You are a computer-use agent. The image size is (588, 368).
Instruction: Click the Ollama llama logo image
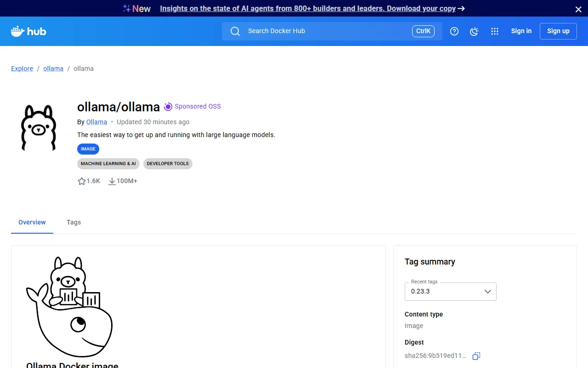(x=39, y=127)
